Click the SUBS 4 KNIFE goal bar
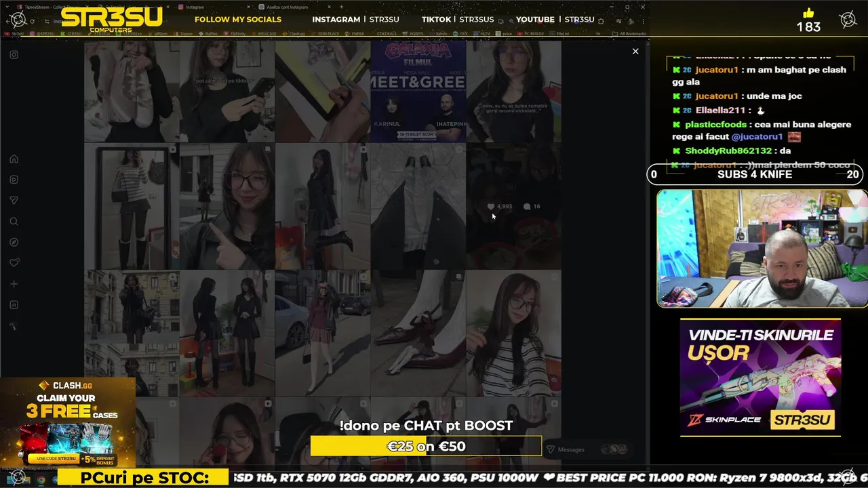The image size is (868, 488). point(755,174)
